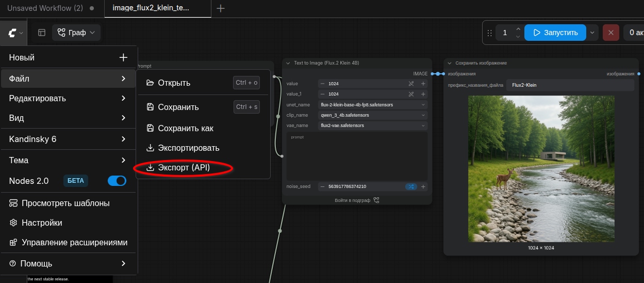Open the Вид submenu
The width and height of the screenshot is (644, 283).
[69, 118]
